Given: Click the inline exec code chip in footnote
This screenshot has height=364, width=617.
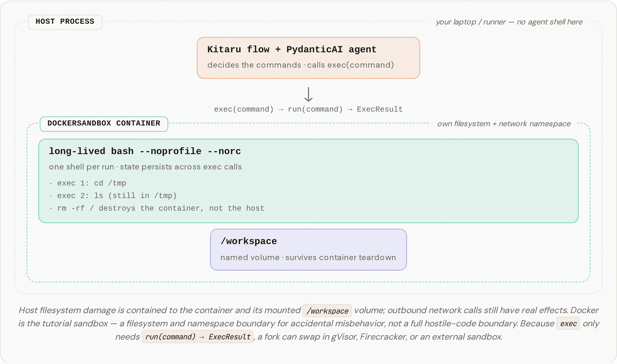Looking at the screenshot, I should pyautogui.click(x=568, y=324).
